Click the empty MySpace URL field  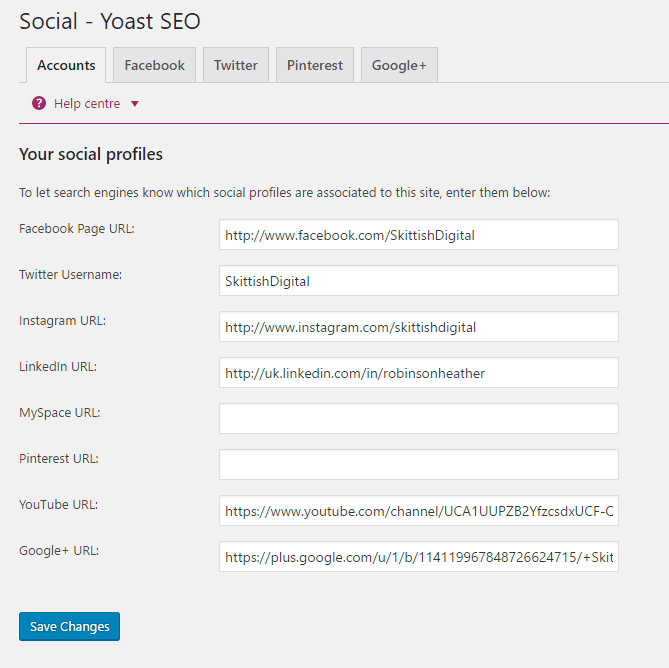[x=419, y=418]
